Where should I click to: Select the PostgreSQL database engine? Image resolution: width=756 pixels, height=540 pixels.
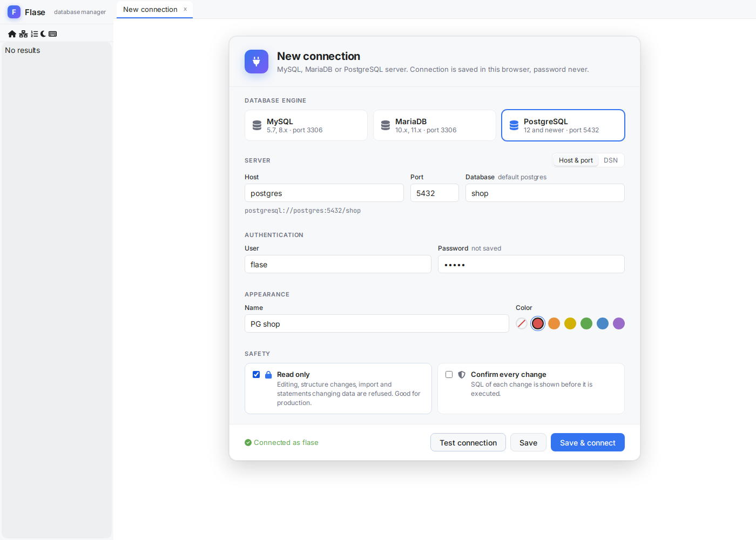coord(563,125)
